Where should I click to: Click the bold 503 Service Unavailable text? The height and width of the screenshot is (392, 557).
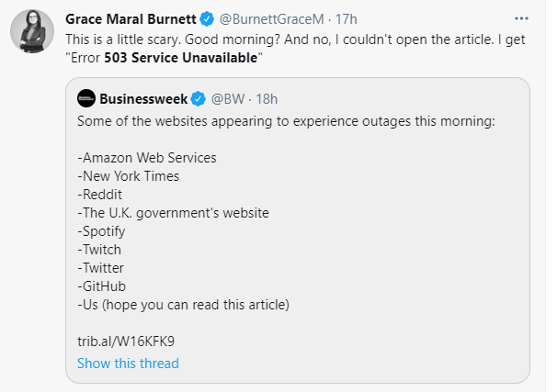click(x=181, y=58)
